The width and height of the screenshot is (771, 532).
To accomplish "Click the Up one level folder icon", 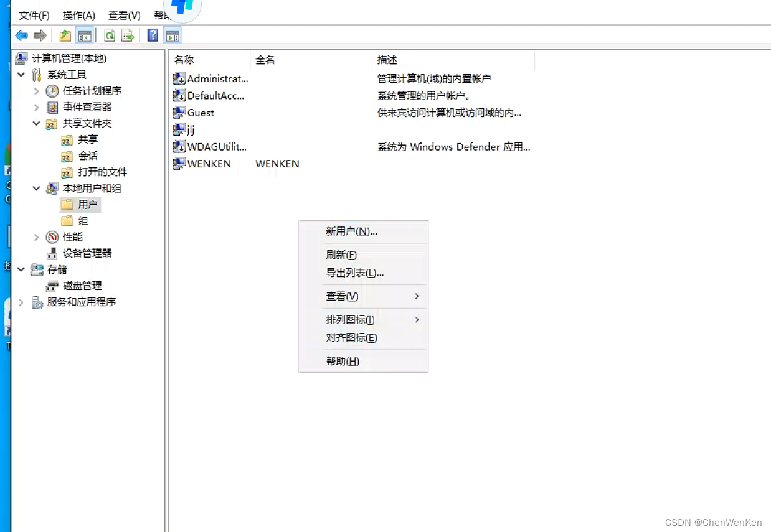I will pos(65,35).
